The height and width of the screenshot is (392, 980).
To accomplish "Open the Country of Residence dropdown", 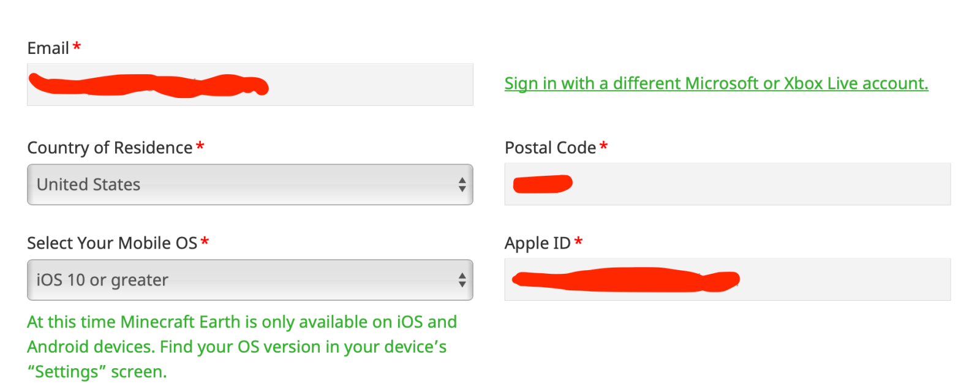I will [x=250, y=184].
